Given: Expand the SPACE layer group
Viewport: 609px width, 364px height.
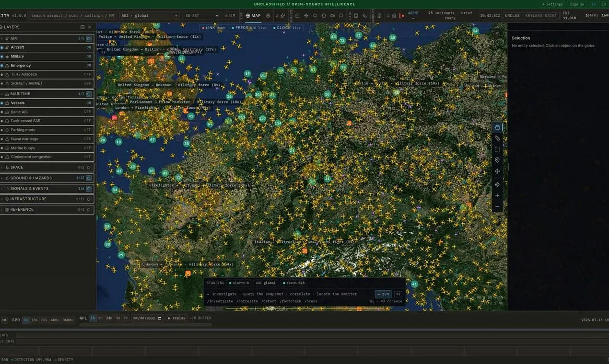Looking at the screenshot, I should tap(47, 167).
